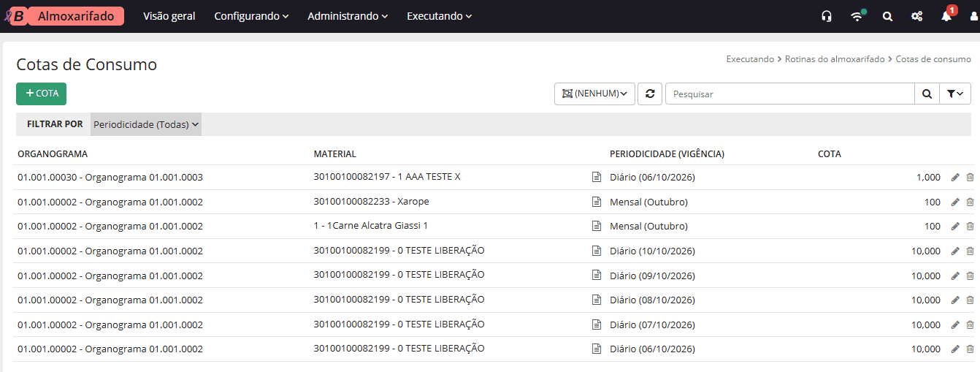Select '30100100082233 - Xarope' cell

(x=371, y=201)
